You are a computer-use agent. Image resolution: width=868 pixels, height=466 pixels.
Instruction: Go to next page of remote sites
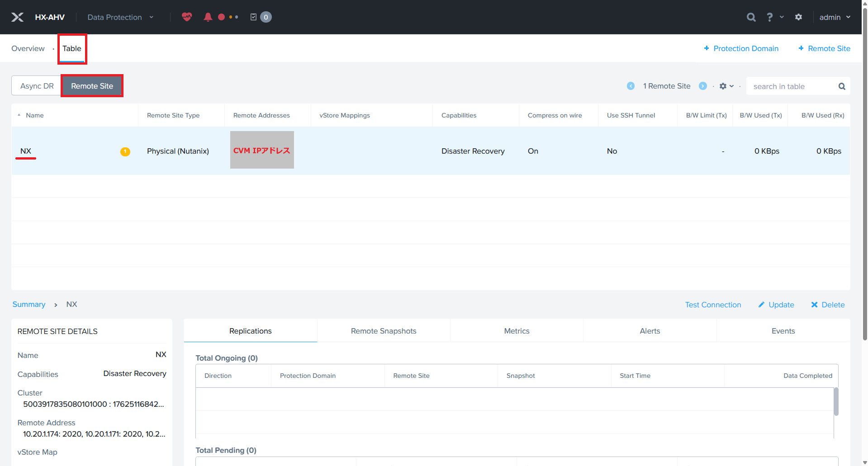pos(702,86)
